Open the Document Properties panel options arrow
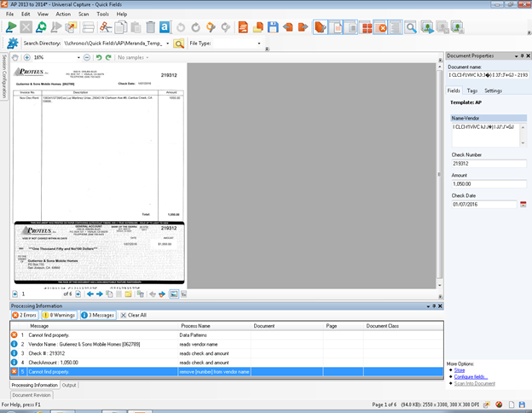 tap(516, 56)
